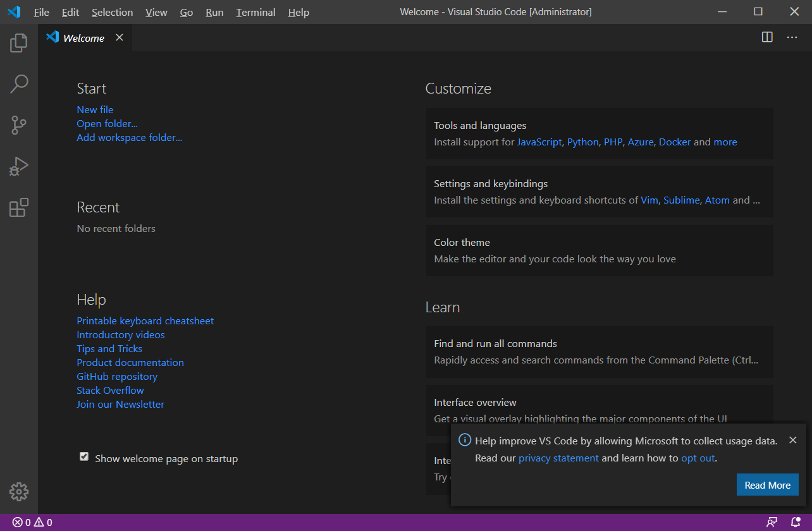
Task: Click the feedback icon in status bar
Action: (772, 522)
